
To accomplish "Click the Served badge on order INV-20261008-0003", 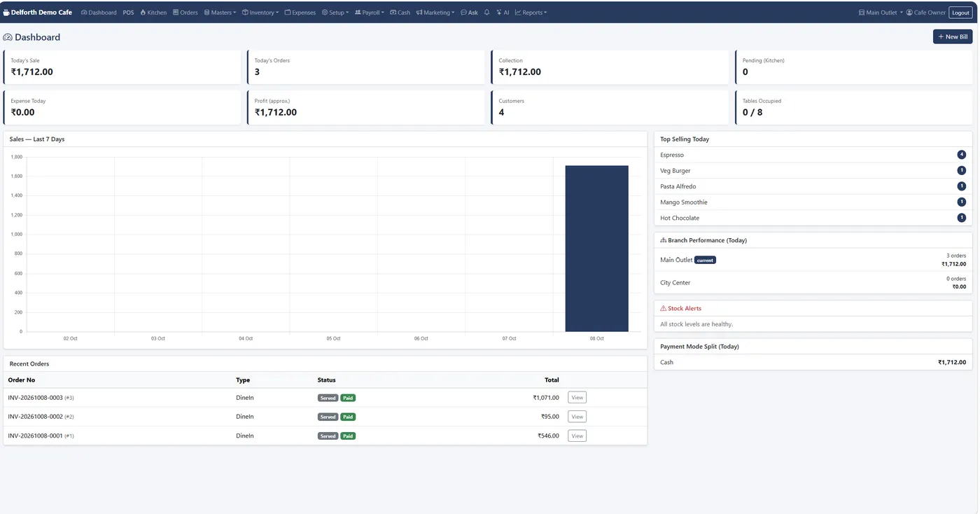I will (x=328, y=398).
